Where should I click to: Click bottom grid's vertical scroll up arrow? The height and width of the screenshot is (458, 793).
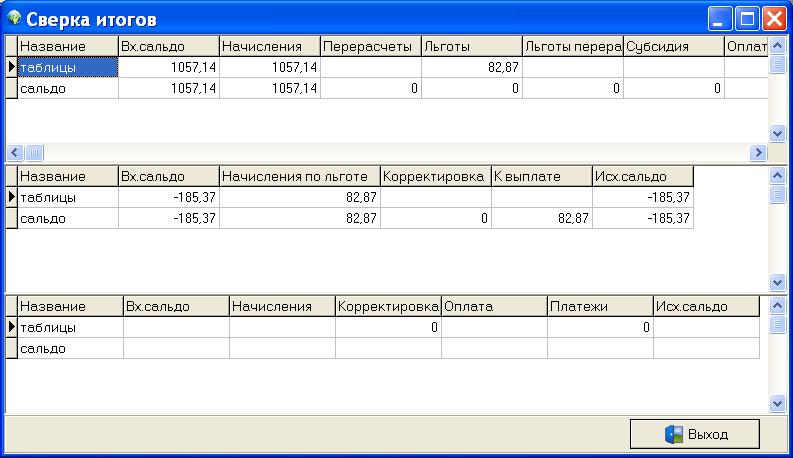[778, 305]
